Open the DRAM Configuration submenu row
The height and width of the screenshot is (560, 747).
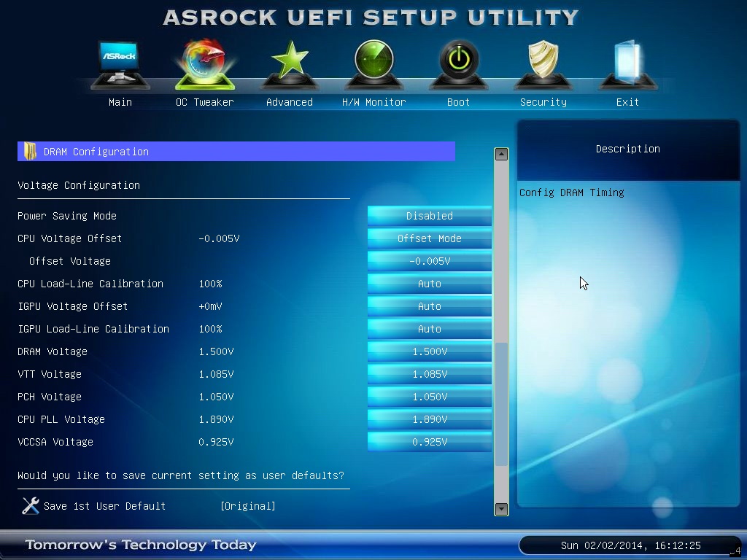point(236,152)
